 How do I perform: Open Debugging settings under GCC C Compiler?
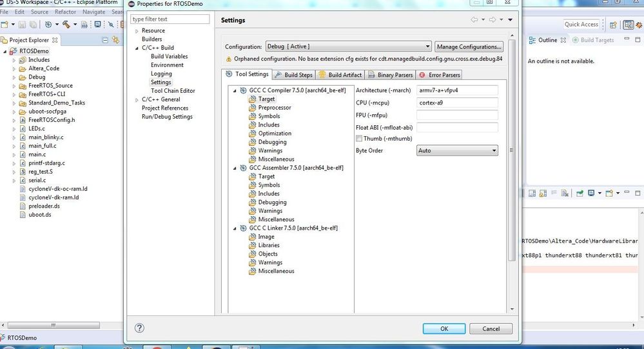click(268, 142)
